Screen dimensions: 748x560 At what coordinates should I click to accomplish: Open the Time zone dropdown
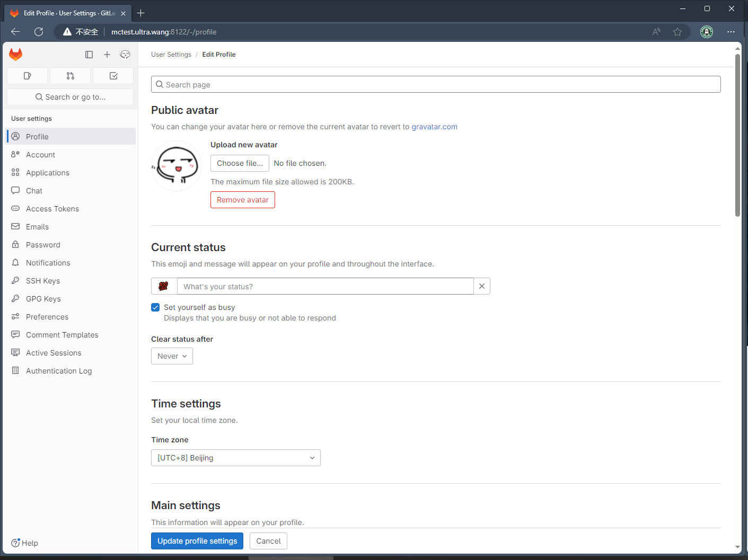[236, 458]
